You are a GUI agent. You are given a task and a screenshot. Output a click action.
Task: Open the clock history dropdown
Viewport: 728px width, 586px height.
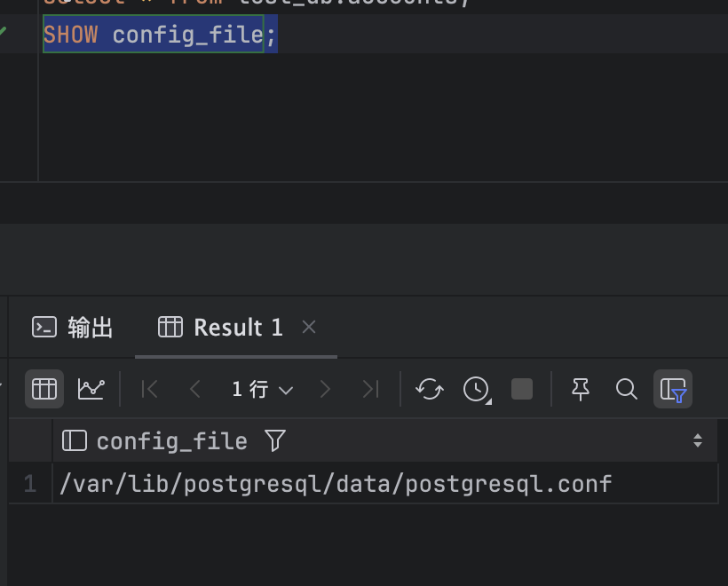477,389
